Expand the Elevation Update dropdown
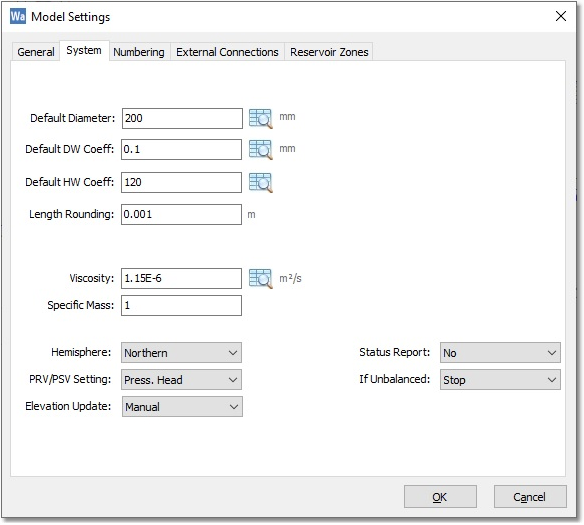This screenshot has width=584, height=525. click(x=182, y=407)
